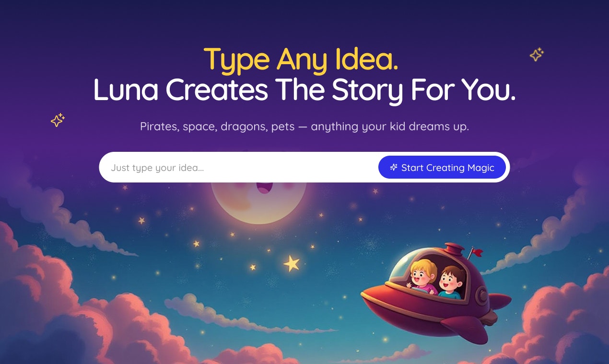Click the smiling moon behind the search bar
The image size is (609, 364).
click(259, 201)
